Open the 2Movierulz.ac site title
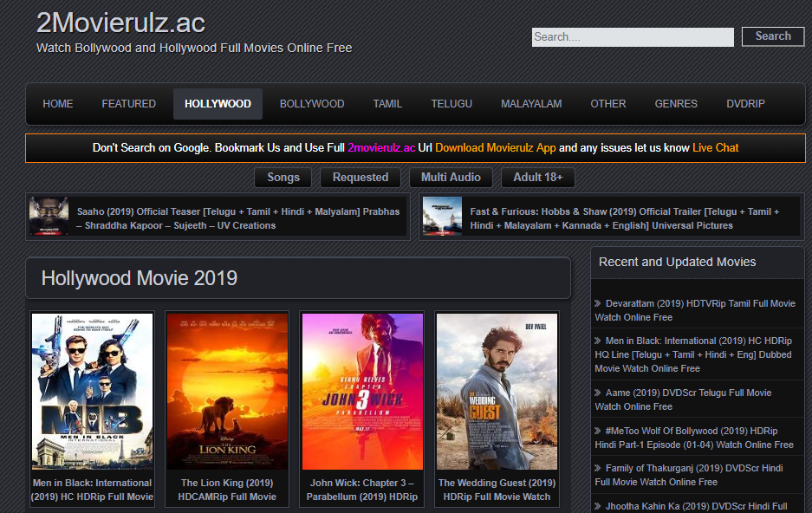Image resolution: width=812 pixels, height=513 pixels. 120,23
